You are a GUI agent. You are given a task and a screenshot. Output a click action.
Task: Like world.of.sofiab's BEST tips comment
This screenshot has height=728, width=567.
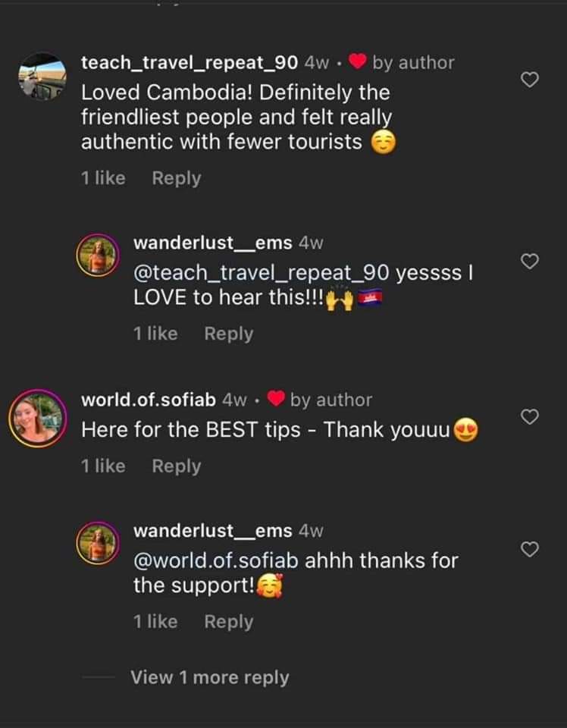point(531,416)
